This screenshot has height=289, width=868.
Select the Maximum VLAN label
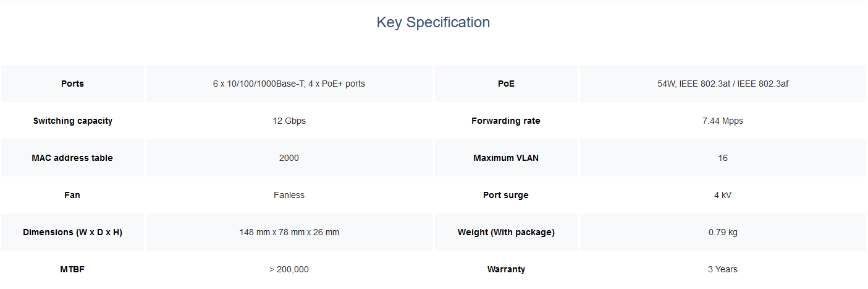coord(506,158)
